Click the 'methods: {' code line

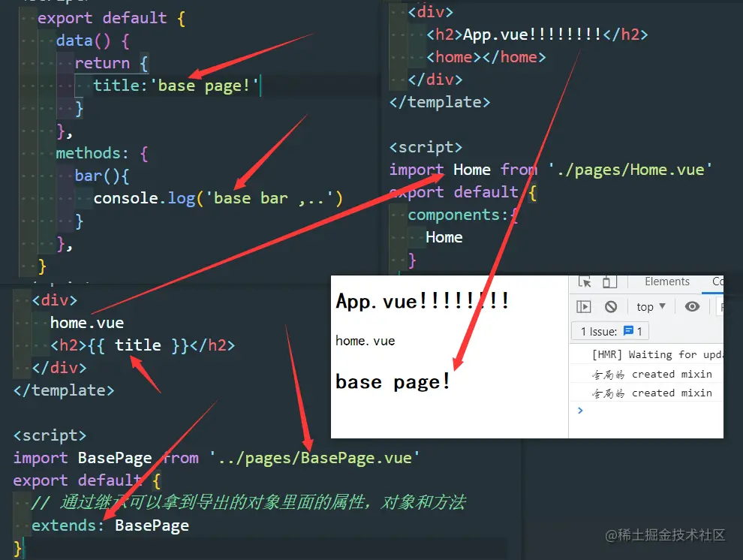point(102,153)
